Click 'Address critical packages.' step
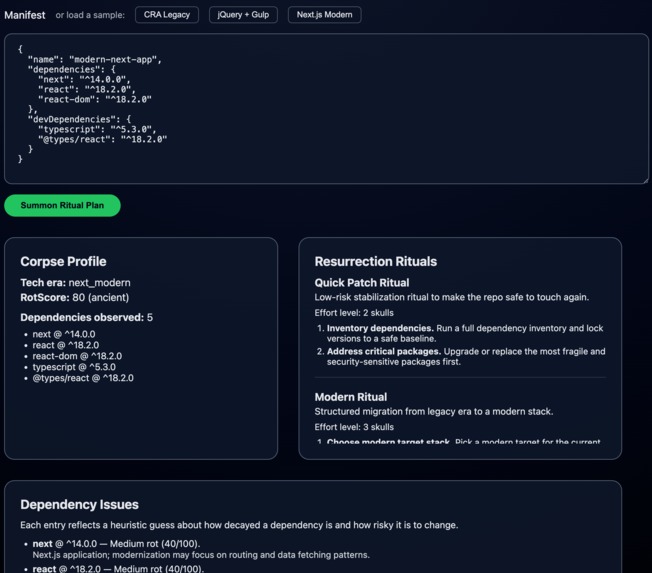652x573 pixels. click(383, 351)
